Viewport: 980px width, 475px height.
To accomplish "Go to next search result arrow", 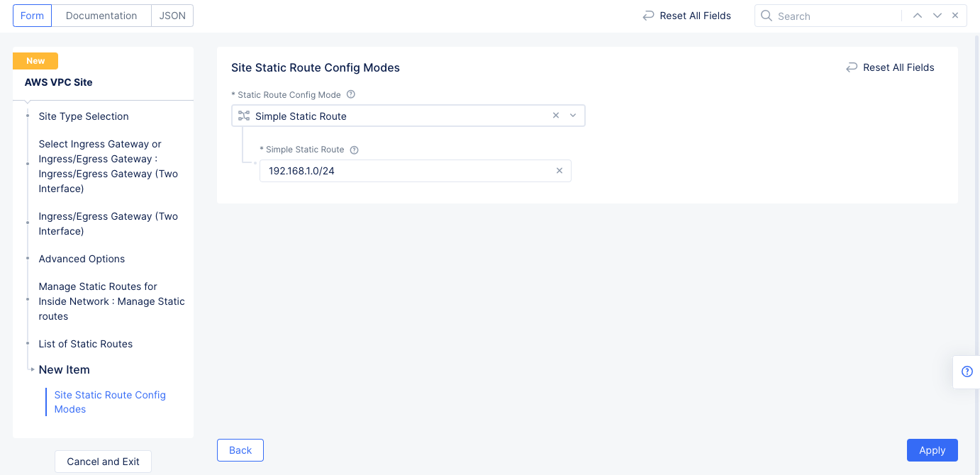I will (937, 16).
